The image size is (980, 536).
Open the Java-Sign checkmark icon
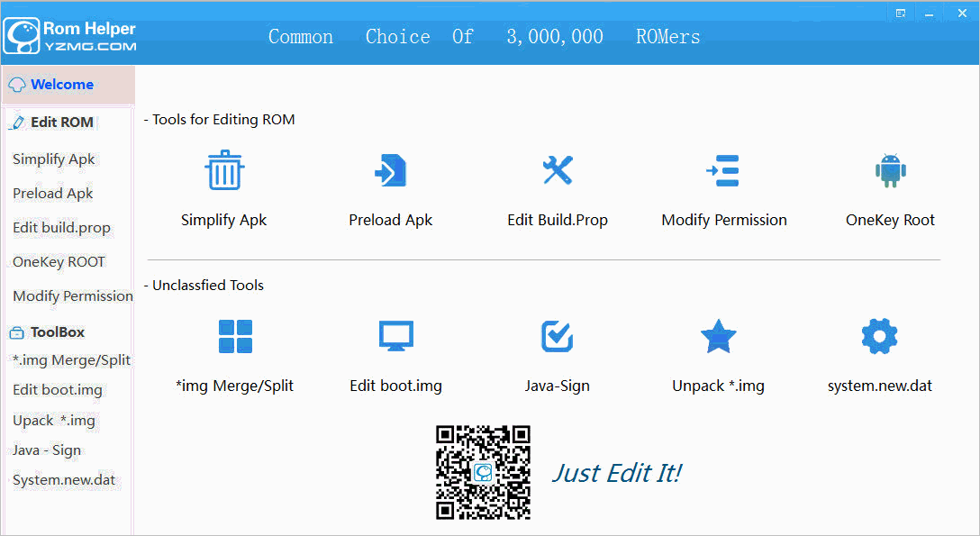(557, 336)
